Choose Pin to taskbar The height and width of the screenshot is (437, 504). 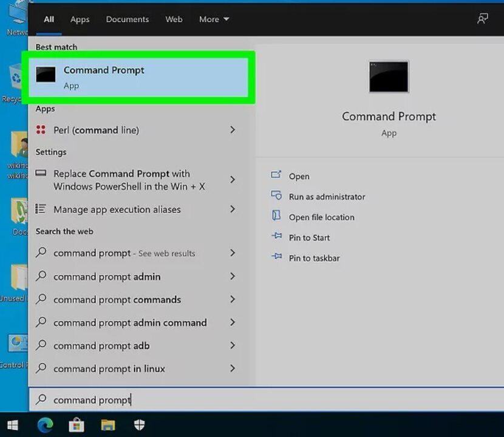click(314, 258)
